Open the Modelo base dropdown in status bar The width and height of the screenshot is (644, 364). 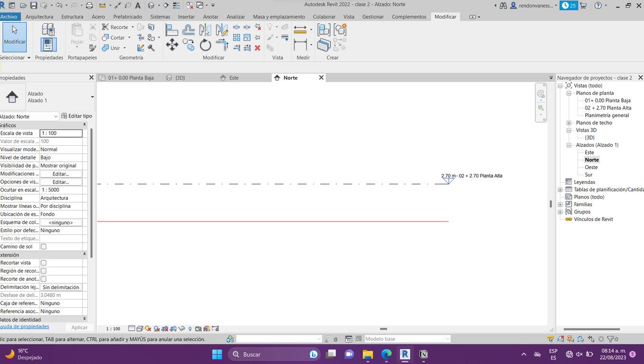(x=447, y=339)
